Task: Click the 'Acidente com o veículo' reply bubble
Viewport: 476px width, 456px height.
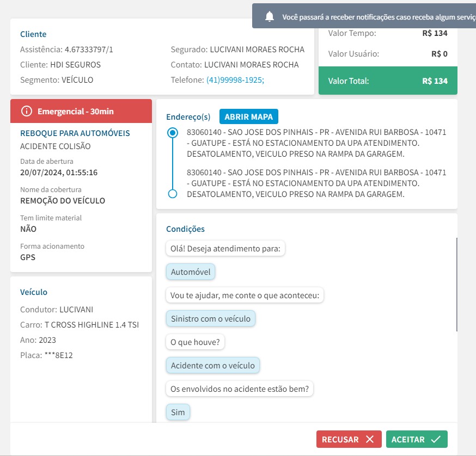Action: pyautogui.click(x=212, y=365)
